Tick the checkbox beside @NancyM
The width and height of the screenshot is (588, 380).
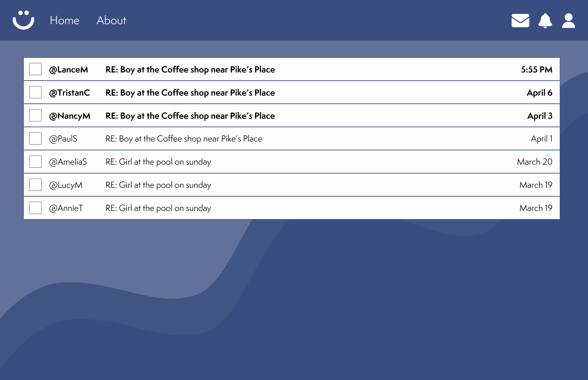(x=35, y=115)
